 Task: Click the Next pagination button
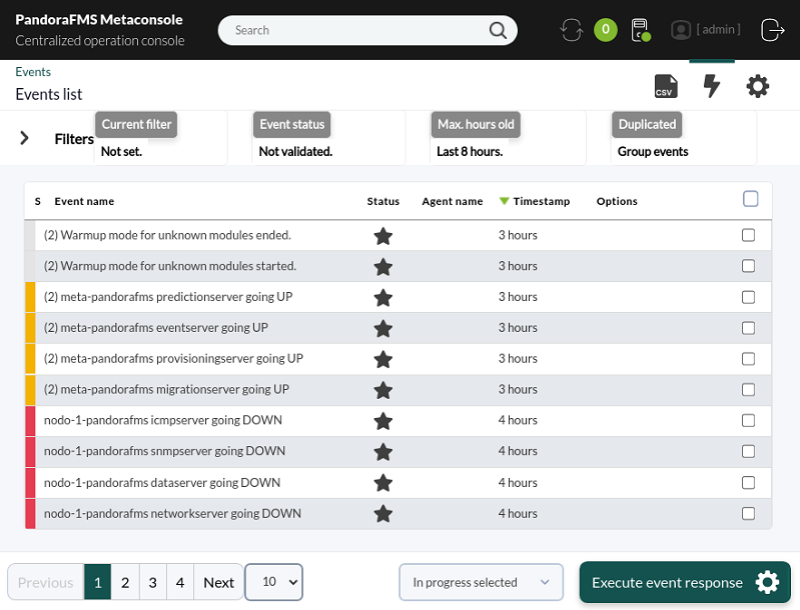point(218,582)
